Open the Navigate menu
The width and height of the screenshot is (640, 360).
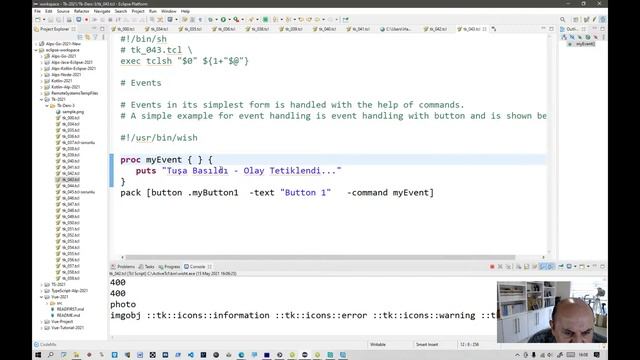coord(102,11)
